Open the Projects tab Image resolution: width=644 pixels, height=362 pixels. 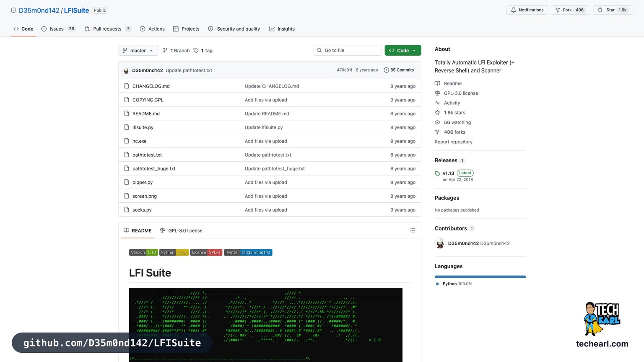pos(186,29)
